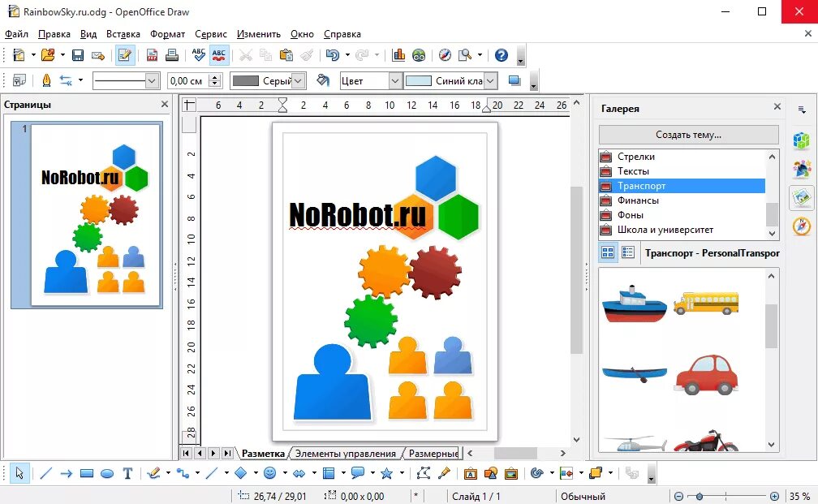Image resolution: width=818 pixels, height=504 pixels.
Task: Export directly as PDF icon
Action: click(152, 55)
